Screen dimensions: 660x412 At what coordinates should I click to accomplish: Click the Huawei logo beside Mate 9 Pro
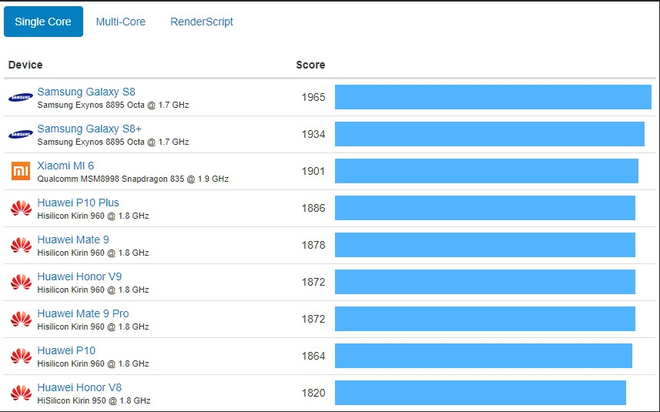(20, 319)
